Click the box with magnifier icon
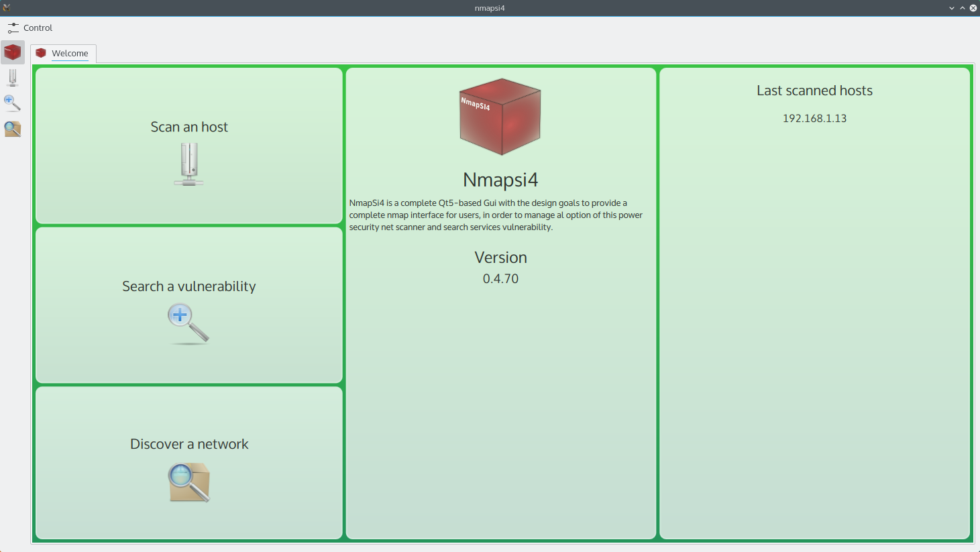 click(x=189, y=482)
